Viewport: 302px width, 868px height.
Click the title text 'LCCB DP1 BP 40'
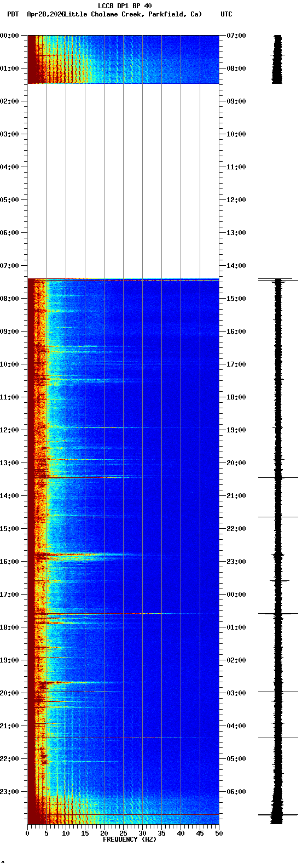[x=125, y=6]
